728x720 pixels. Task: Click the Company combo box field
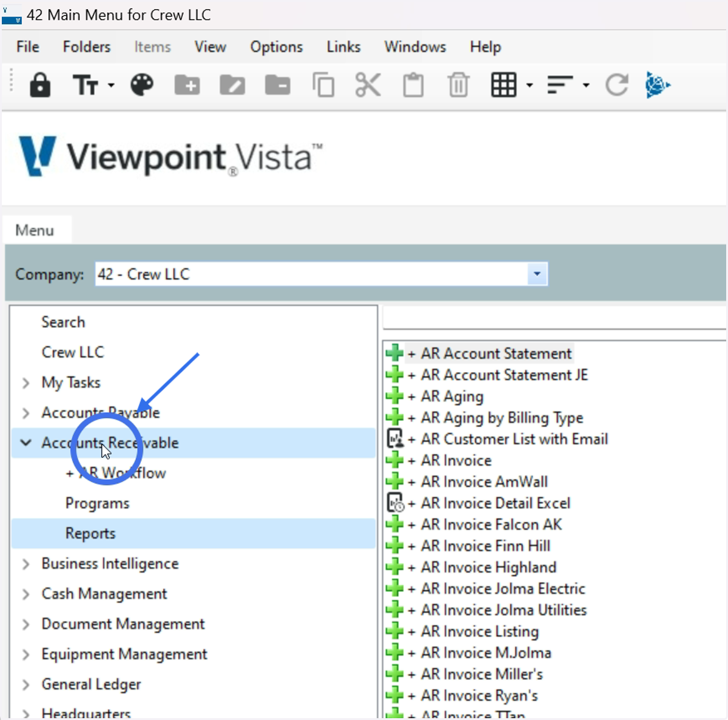[x=322, y=274]
